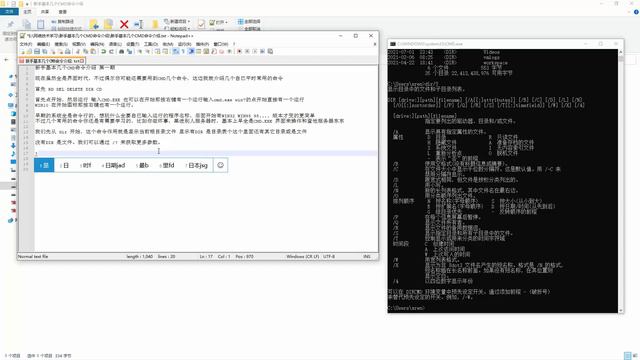
Task: Toggle INS mode in Notepad++ status bar
Action: pos(367,256)
